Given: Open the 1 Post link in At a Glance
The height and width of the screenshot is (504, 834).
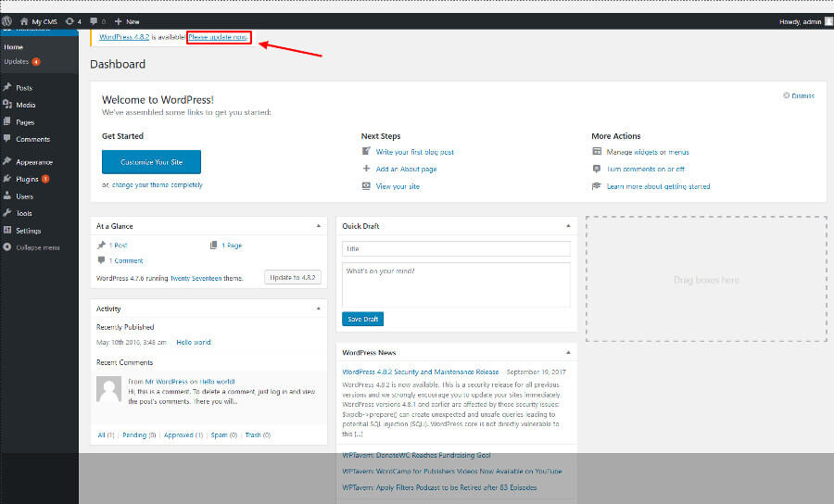Looking at the screenshot, I should 118,246.
